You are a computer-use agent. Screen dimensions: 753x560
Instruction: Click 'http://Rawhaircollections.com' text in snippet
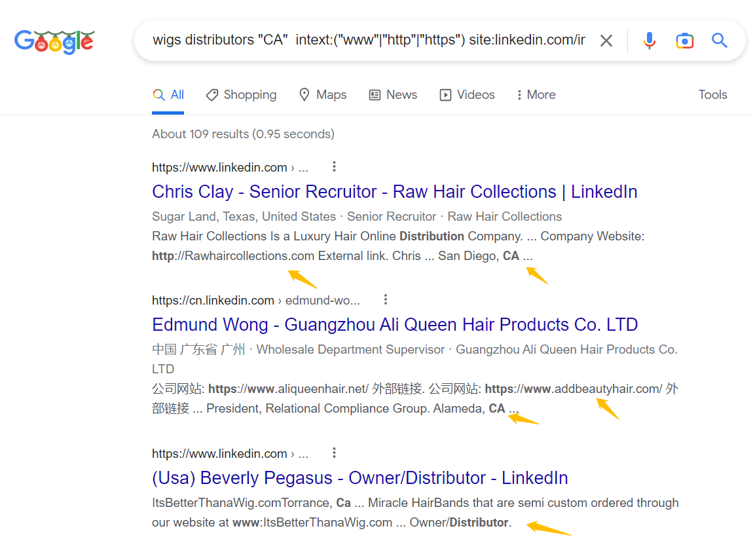(x=233, y=255)
